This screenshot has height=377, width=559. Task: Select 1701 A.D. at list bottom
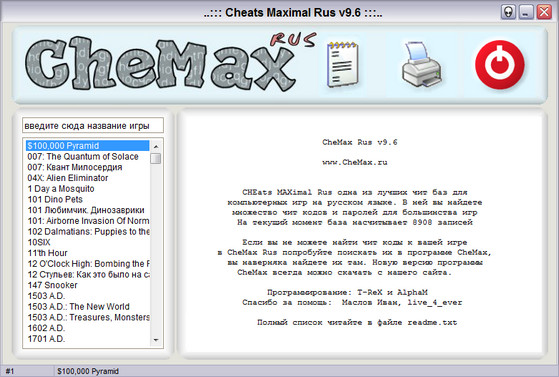pyautogui.click(x=46, y=338)
